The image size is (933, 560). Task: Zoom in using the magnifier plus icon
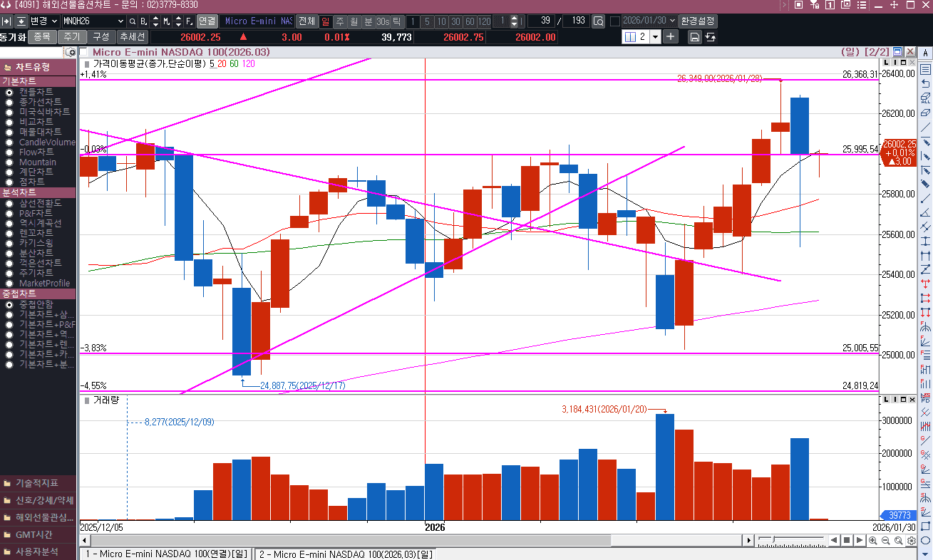pos(872,541)
